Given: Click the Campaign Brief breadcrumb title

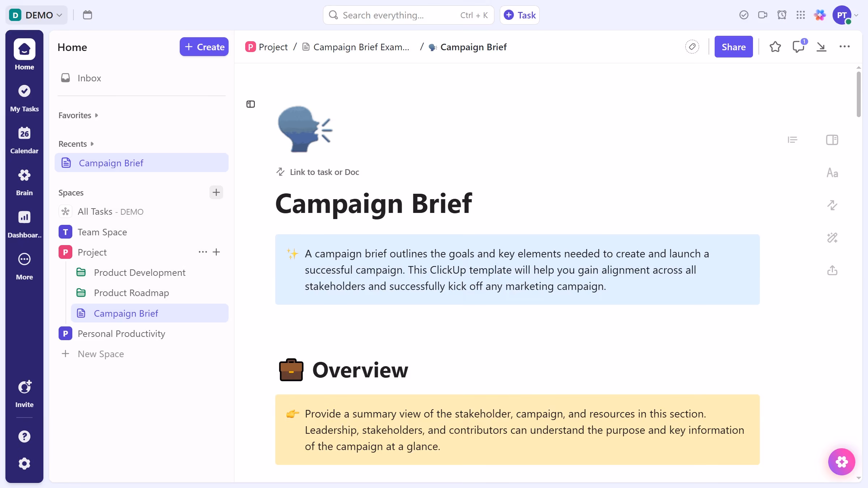Looking at the screenshot, I should [x=468, y=47].
